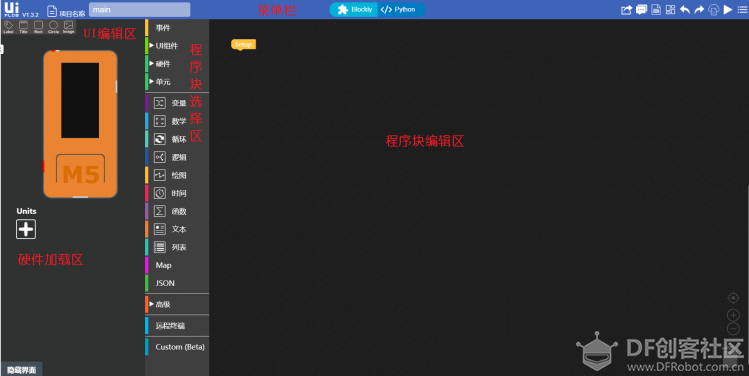Open the forum chat bubble icon
The height and width of the screenshot is (376, 749).
[x=641, y=10]
